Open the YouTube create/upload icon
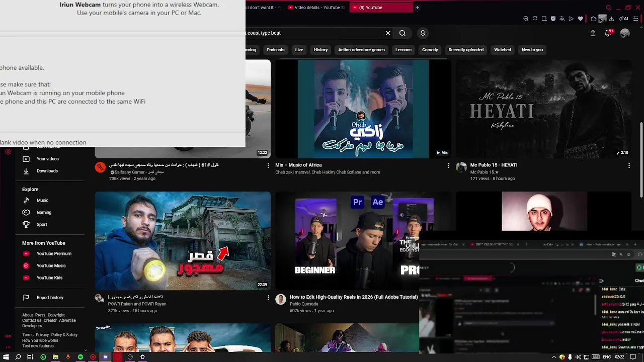 tap(593, 33)
